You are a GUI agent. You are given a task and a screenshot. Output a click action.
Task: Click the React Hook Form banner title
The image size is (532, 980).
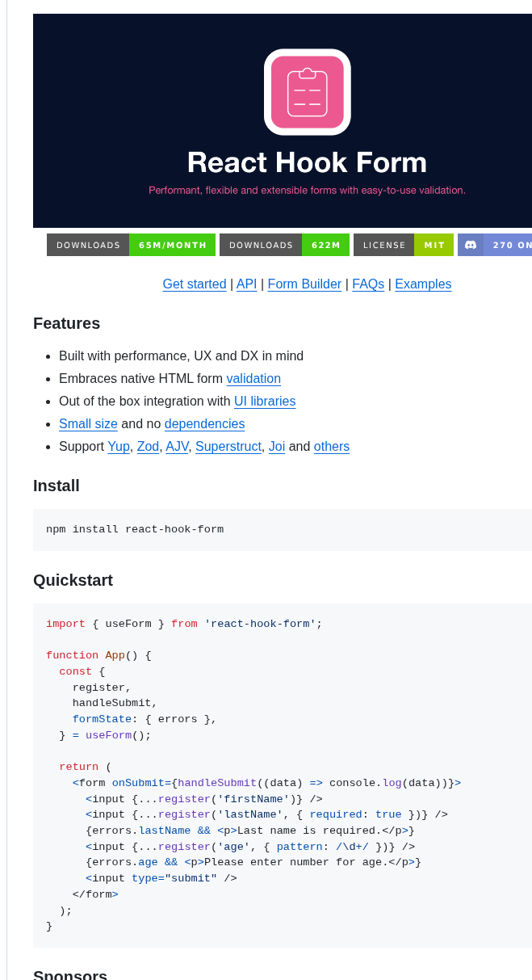[x=307, y=162]
